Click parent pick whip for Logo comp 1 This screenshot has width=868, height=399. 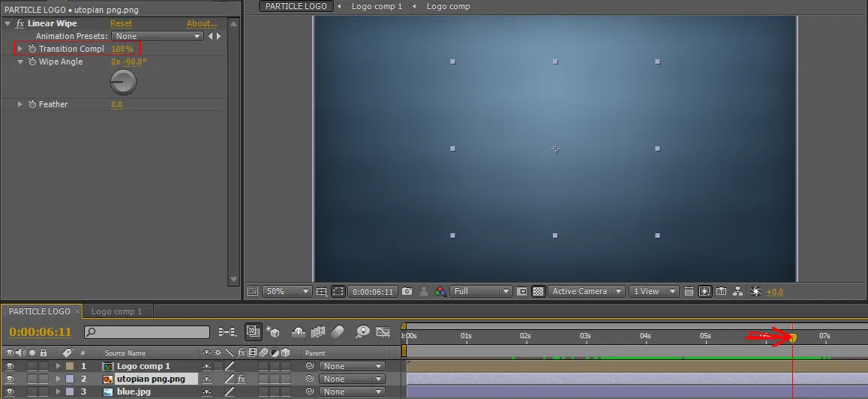pyautogui.click(x=309, y=366)
